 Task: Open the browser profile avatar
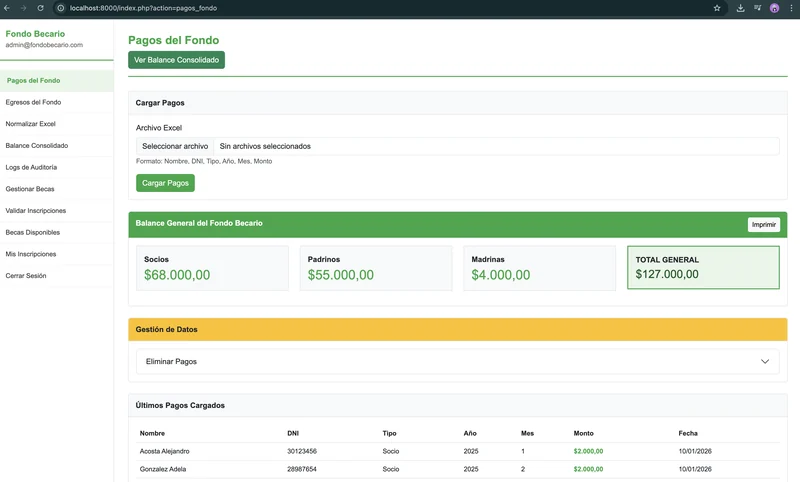774,8
